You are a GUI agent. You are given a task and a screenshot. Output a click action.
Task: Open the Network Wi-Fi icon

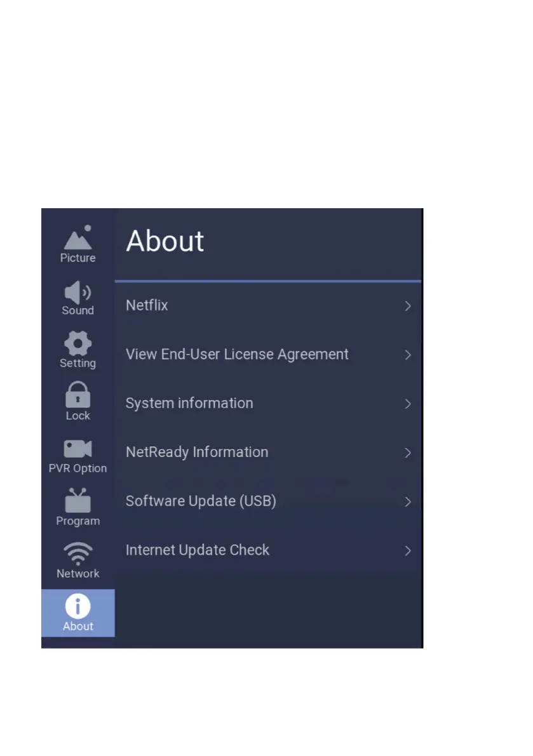(78, 554)
